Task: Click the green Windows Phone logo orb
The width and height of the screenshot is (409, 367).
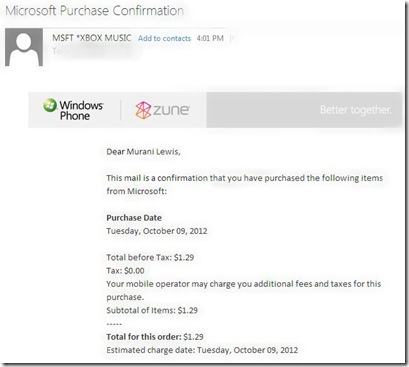Action: pyautogui.click(x=50, y=105)
